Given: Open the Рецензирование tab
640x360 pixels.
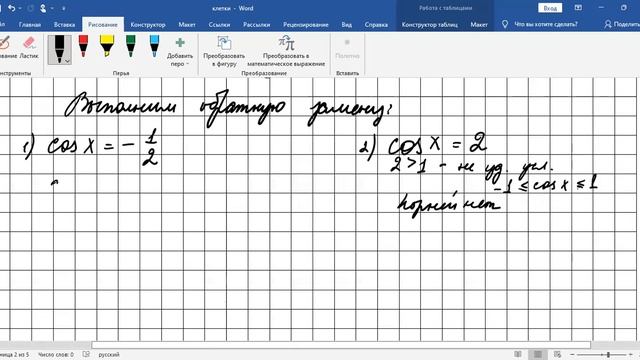Looking at the screenshot, I should point(306,24).
